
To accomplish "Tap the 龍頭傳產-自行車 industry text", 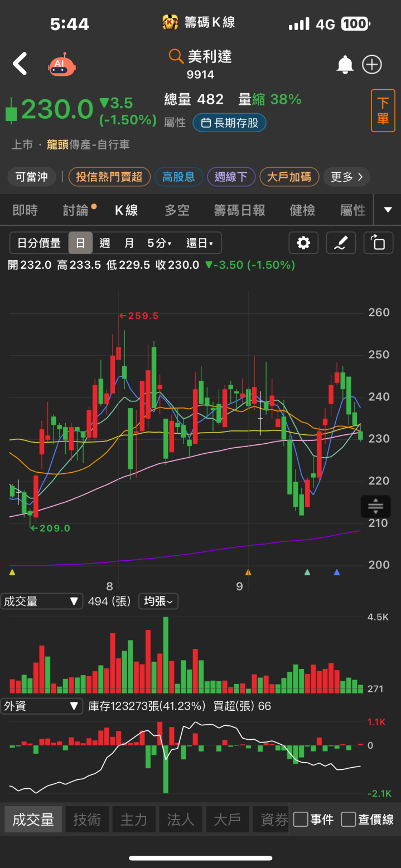I will [x=88, y=145].
